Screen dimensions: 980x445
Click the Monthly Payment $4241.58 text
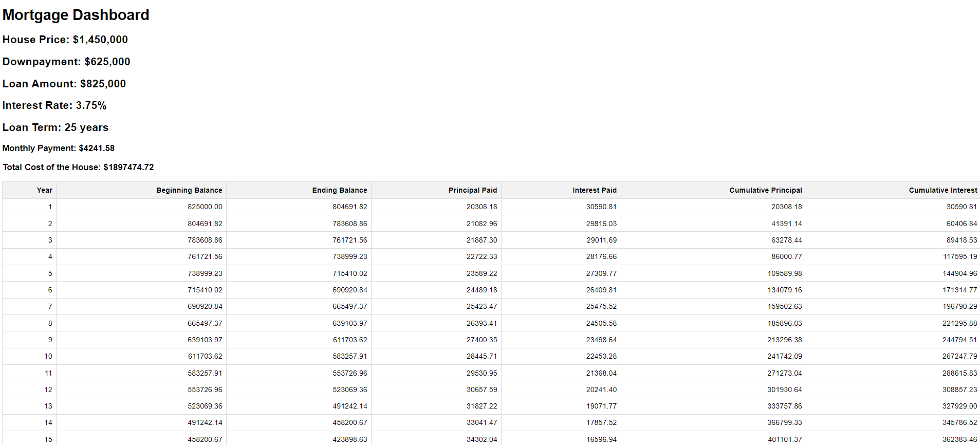pyautogui.click(x=59, y=148)
